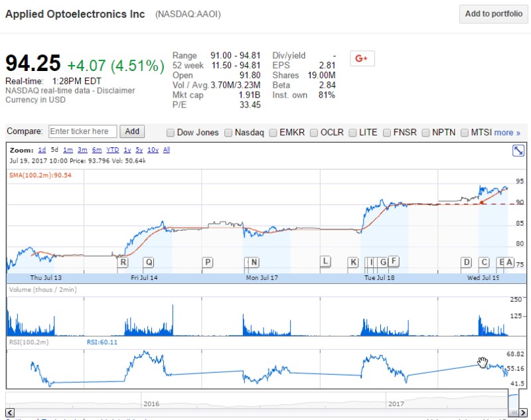Click the 2016 overview timeline area
The image size is (531, 420).
click(x=151, y=404)
